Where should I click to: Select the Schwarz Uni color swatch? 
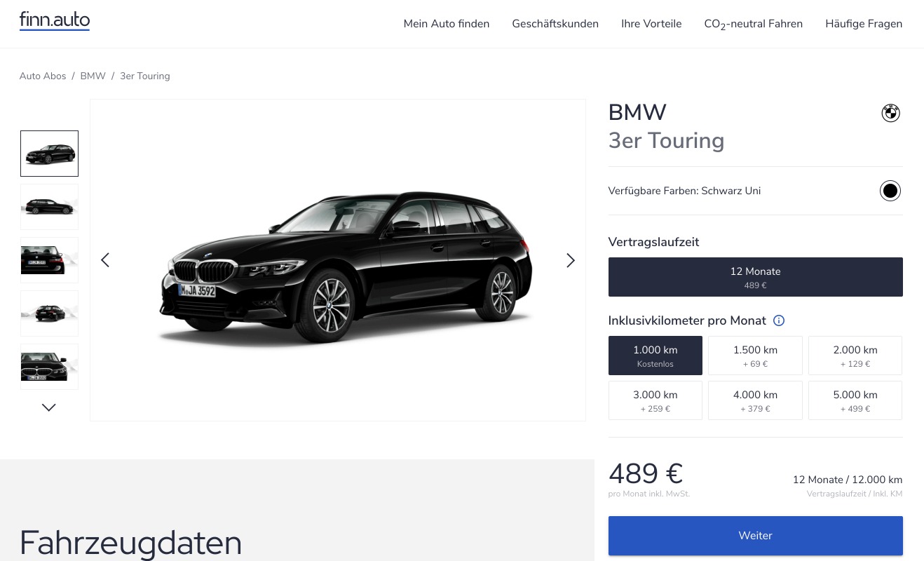click(x=890, y=191)
